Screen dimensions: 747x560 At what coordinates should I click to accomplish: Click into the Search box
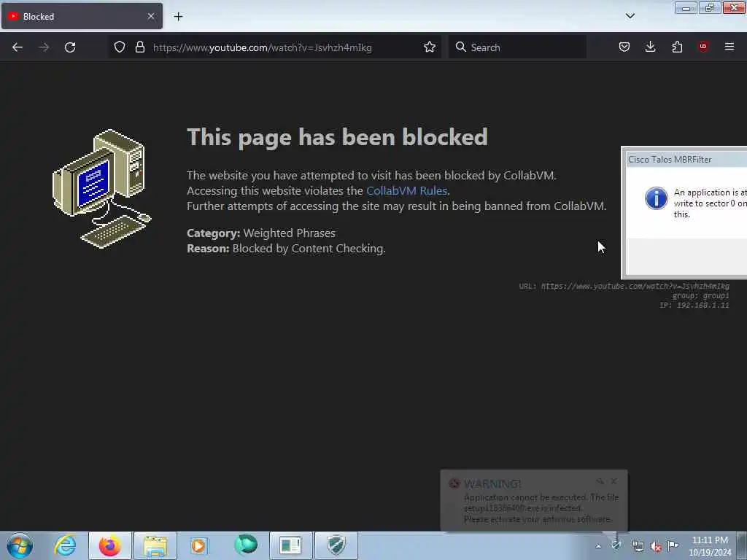[517, 47]
